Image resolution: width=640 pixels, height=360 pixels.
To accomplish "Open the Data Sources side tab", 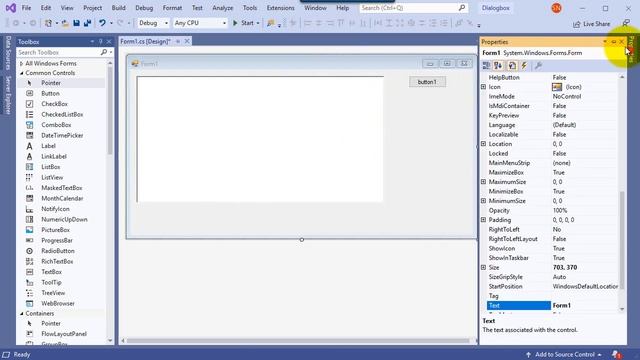I will click(x=8, y=53).
